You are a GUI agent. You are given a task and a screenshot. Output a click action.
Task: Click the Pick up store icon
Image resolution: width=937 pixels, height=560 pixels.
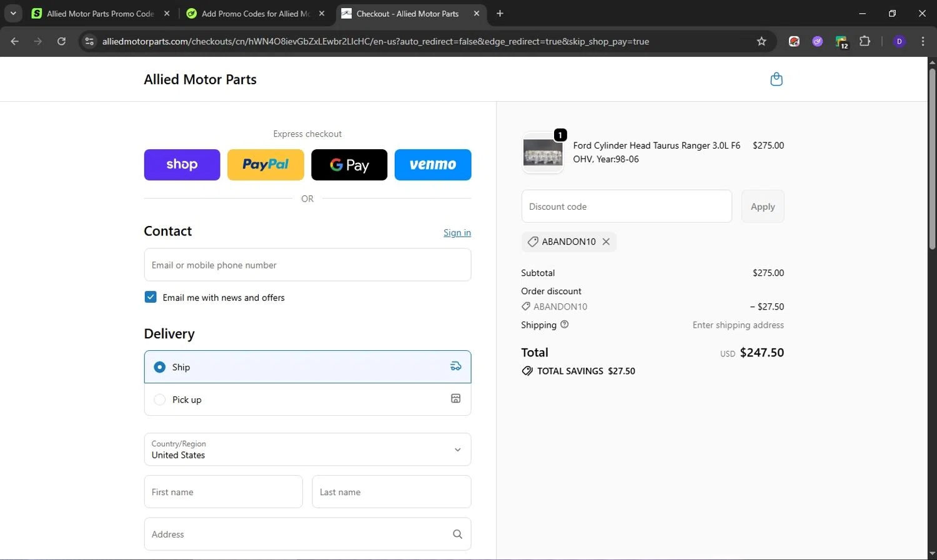click(x=456, y=399)
